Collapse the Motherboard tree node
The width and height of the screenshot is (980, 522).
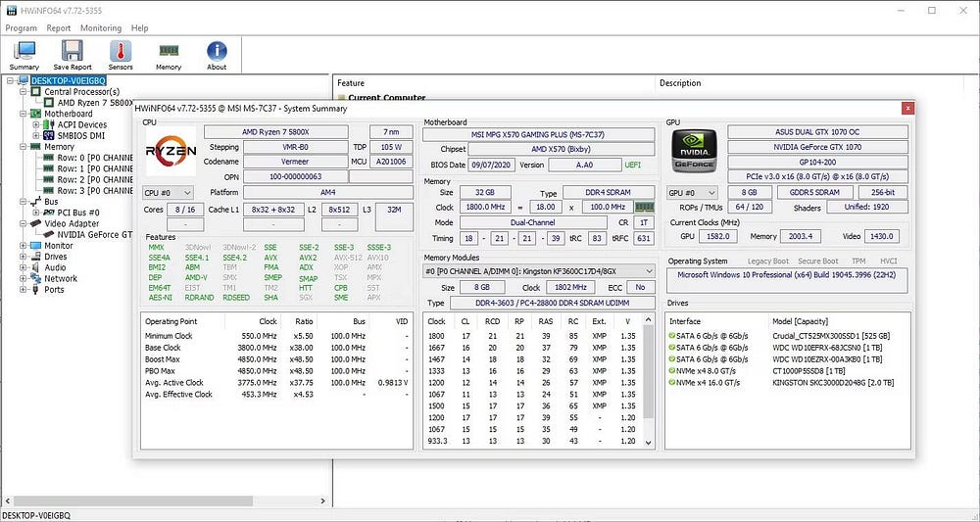pos(24,114)
